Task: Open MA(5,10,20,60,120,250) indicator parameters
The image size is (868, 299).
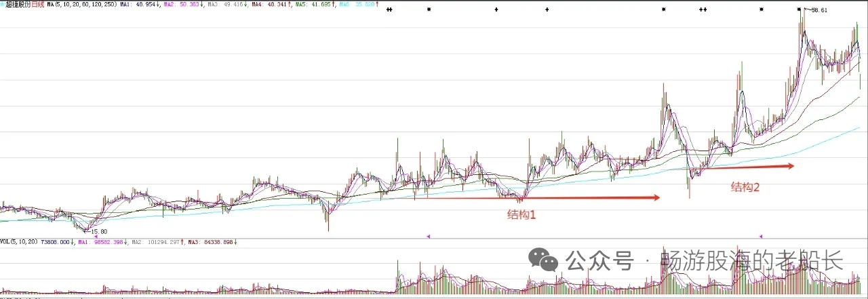Action: [x=81, y=4]
